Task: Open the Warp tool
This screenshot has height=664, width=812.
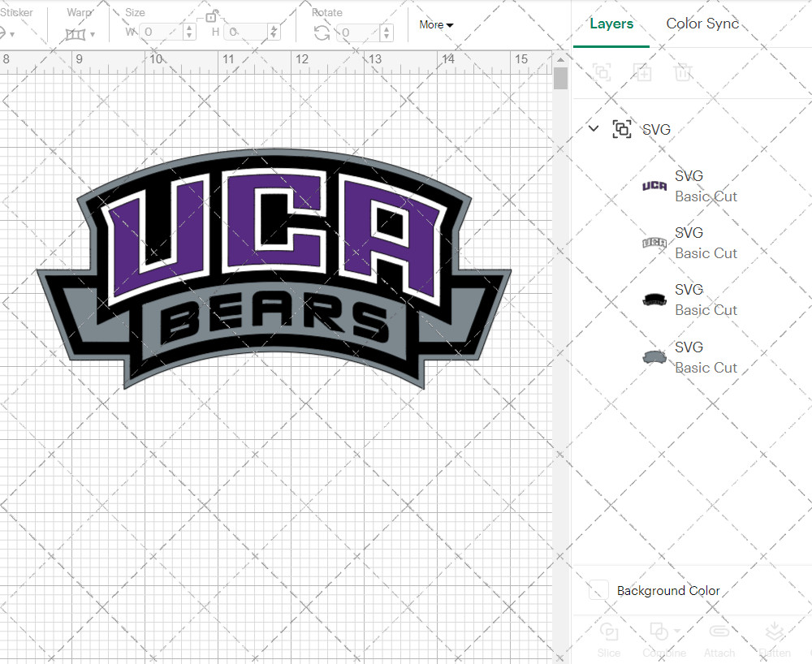Action: 77,32
